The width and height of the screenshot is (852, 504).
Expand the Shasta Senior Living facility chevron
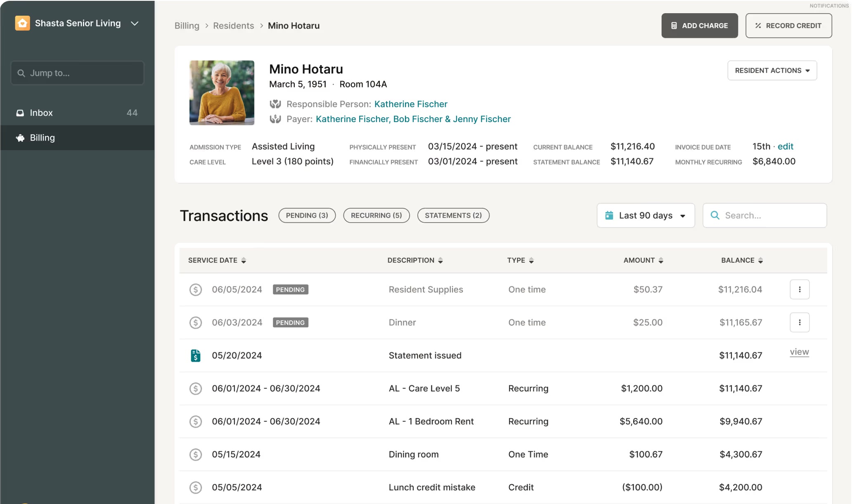(x=135, y=24)
